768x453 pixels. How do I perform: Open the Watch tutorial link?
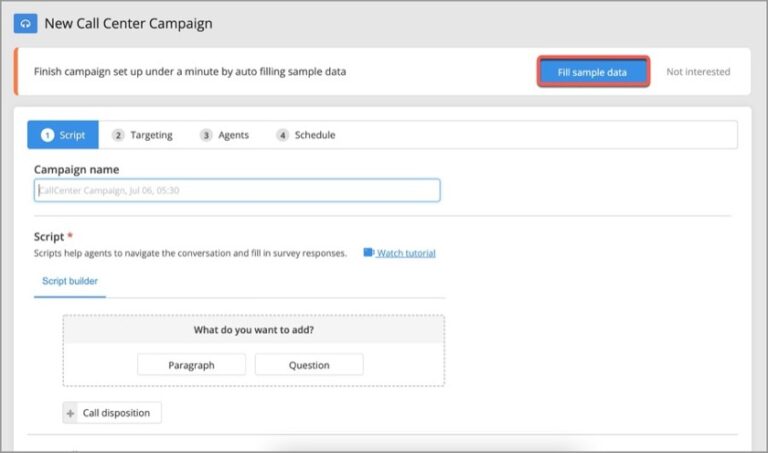coord(406,253)
